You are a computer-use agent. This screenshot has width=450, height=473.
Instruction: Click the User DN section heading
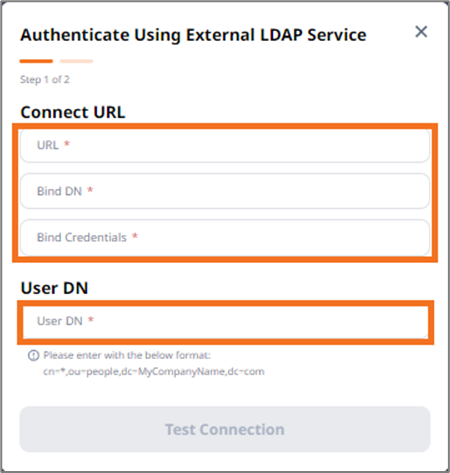tap(54, 288)
